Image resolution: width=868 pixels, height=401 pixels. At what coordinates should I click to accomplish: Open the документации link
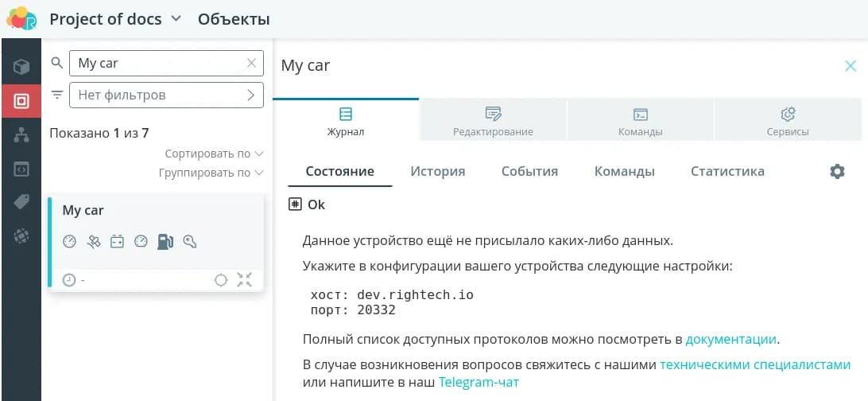pyautogui.click(x=730, y=340)
